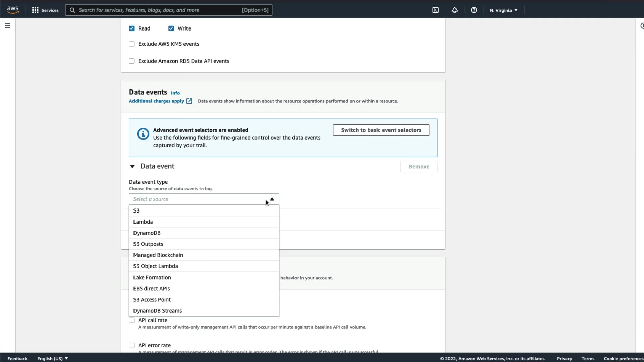644x362 pixels.
Task: Open the help question mark icon
Action: click(474, 10)
